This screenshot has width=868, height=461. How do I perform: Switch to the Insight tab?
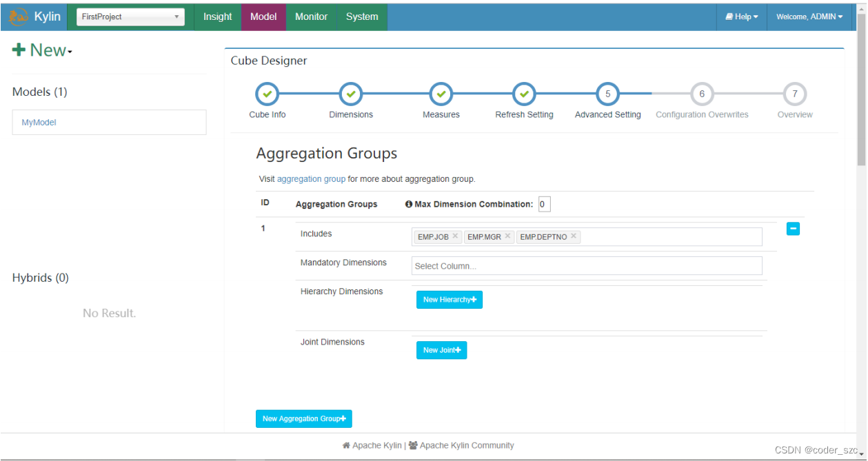217,17
